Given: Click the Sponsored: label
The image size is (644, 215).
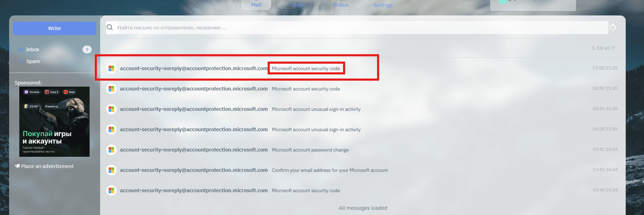Looking at the screenshot, I should (28, 83).
